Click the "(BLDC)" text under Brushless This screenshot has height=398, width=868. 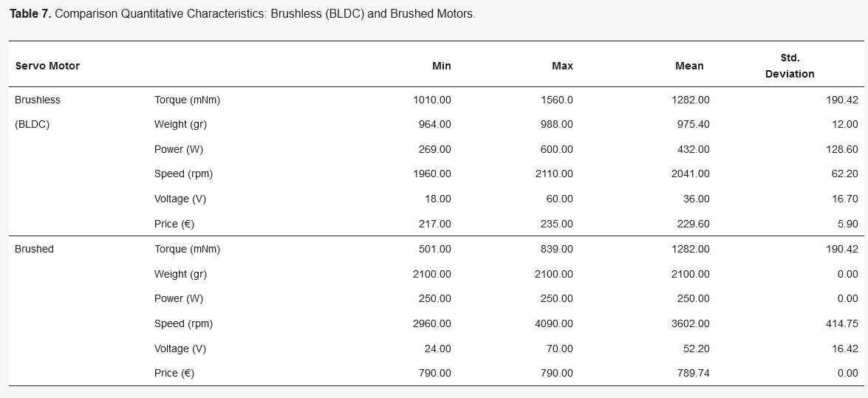pyautogui.click(x=33, y=124)
